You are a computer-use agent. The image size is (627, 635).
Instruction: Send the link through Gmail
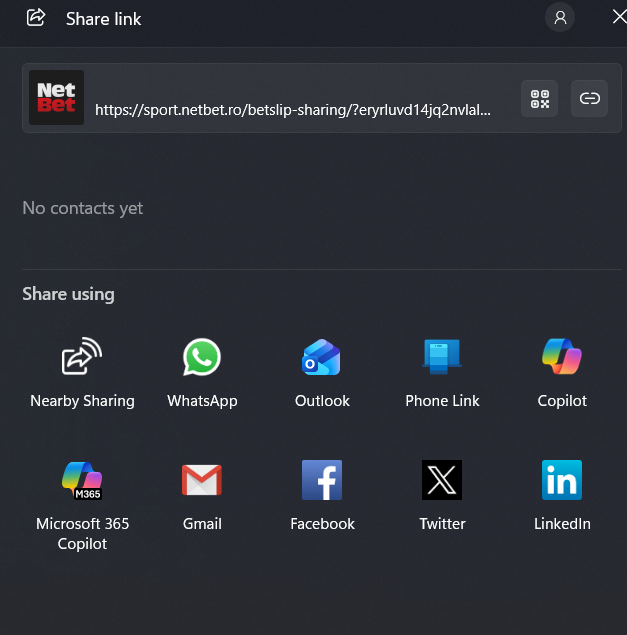202,496
